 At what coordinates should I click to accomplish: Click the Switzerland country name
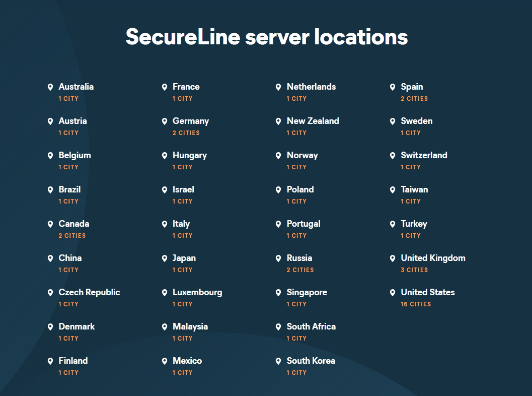coord(424,155)
